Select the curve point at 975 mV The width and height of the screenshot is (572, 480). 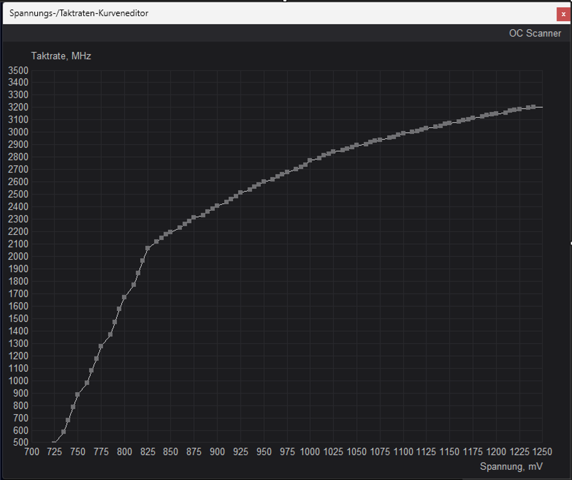point(287,172)
